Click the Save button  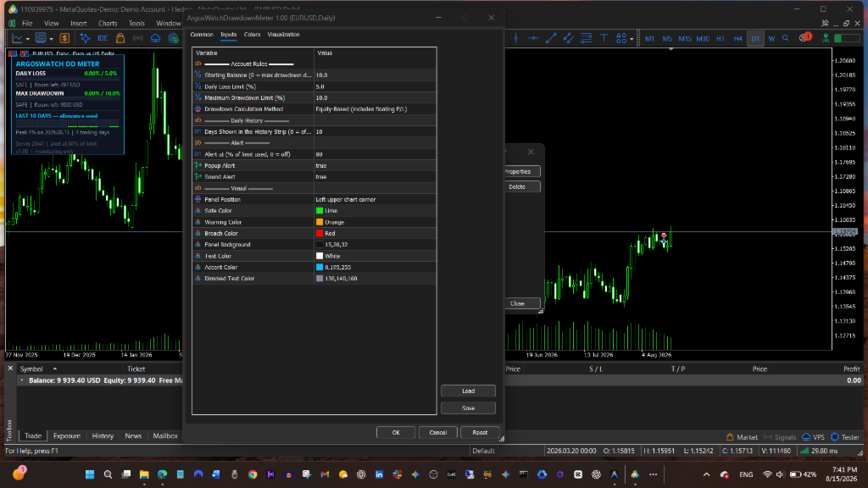(468, 408)
